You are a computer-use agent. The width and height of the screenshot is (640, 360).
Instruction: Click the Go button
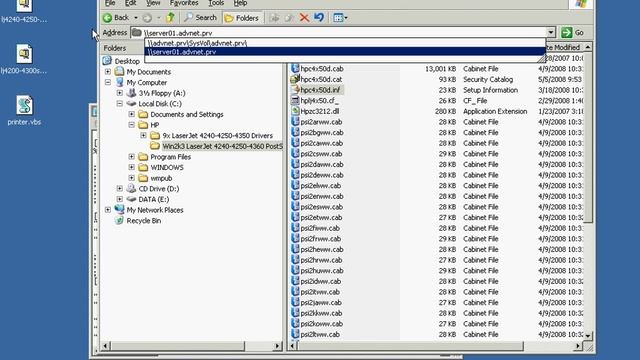coord(572,32)
